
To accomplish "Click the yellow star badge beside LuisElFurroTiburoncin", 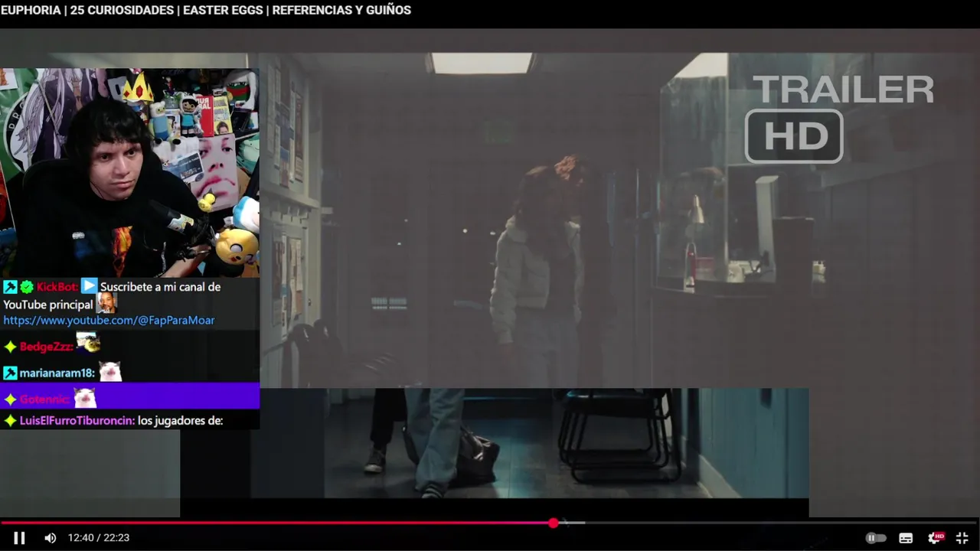I will point(10,421).
